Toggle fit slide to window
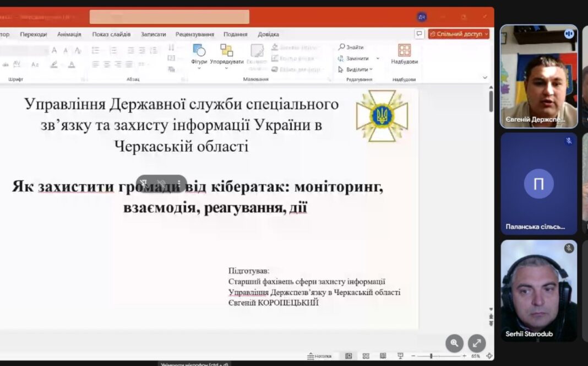This screenshot has height=366, width=588. tap(489, 356)
